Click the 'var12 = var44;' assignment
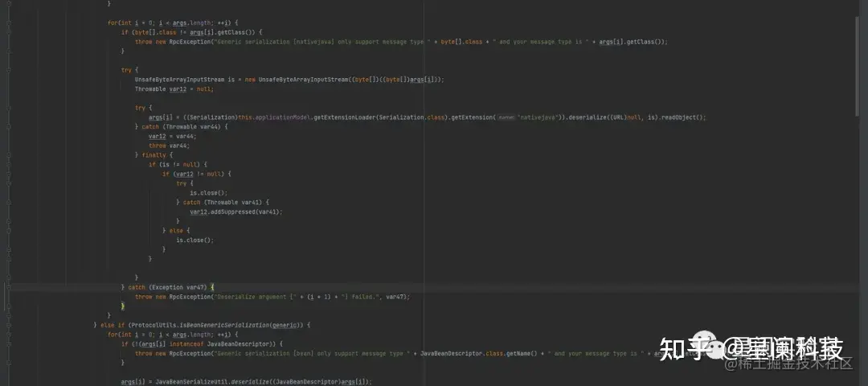The width and height of the screenshot is (868, 386). pyautogui.click(x=172, y=136)
